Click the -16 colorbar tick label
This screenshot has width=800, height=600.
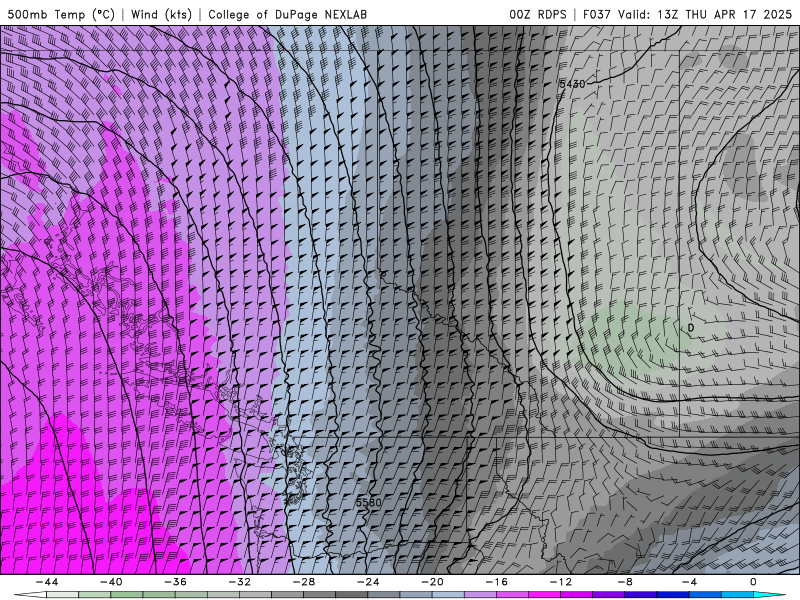tap(497, 582)
